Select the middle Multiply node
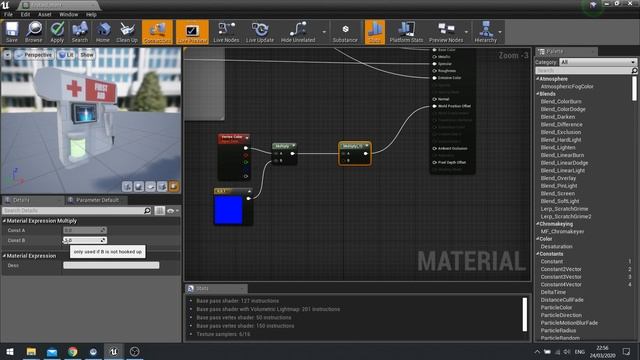 284,154
